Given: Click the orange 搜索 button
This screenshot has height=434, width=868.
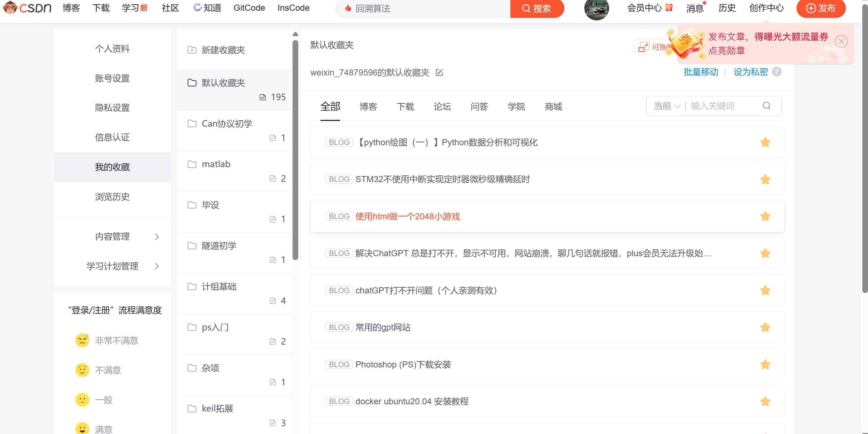Looking at the screenshot, I should (x=536, y=9).
